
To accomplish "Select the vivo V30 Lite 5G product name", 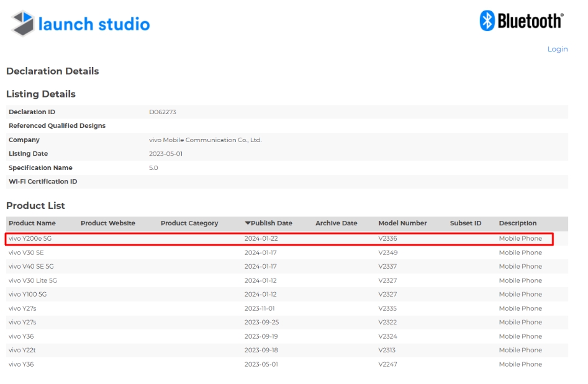I will point(33,280).
